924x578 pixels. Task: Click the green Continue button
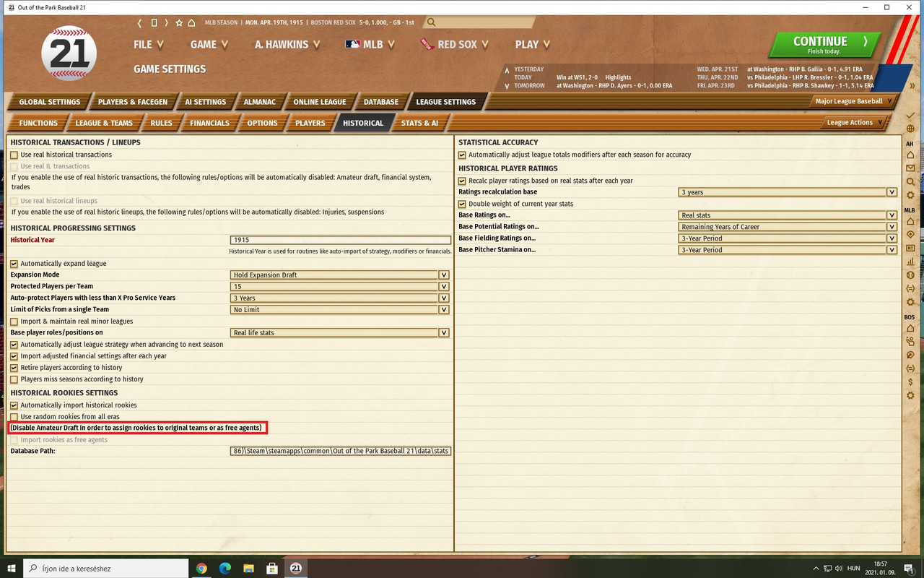[824, 45]
